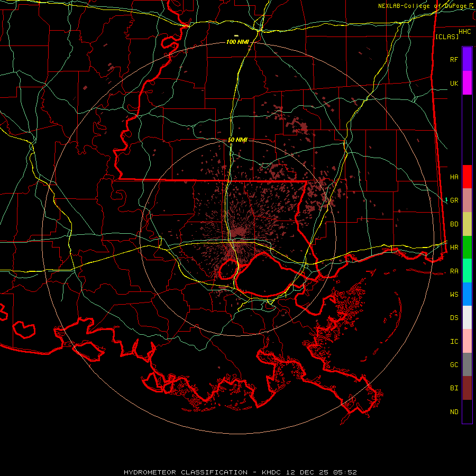The image size is (476, 476).
Task: Click the DS legend label
Action: point(454,318)
